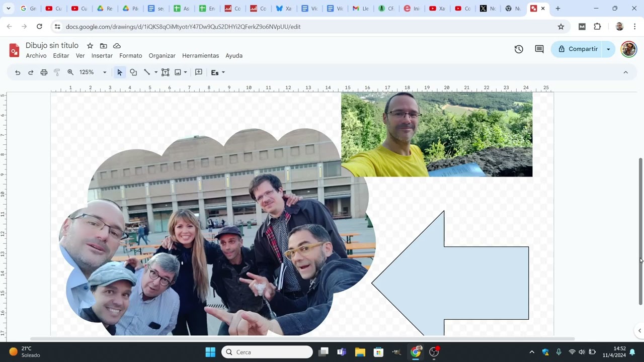Open the Ayuda menu
This screenshot has height=362, width=644.
(x=234, y=56)
